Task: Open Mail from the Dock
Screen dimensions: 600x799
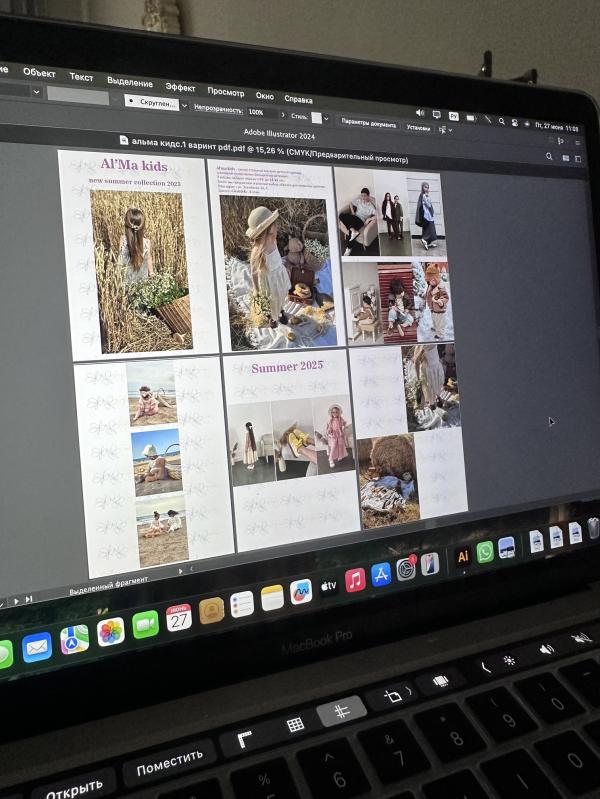Action: click(37, 647)
